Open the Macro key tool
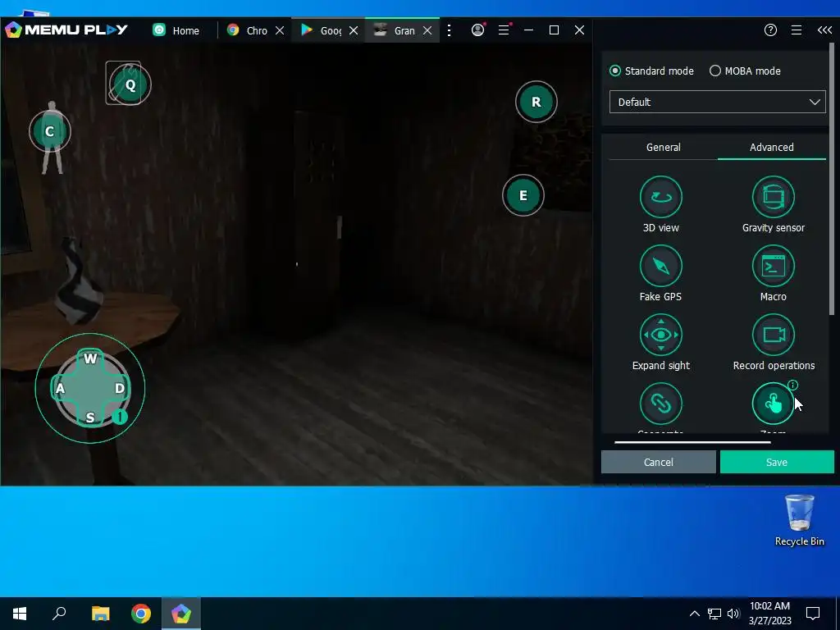Screen dimensions: 840x630 click(773, 266)
